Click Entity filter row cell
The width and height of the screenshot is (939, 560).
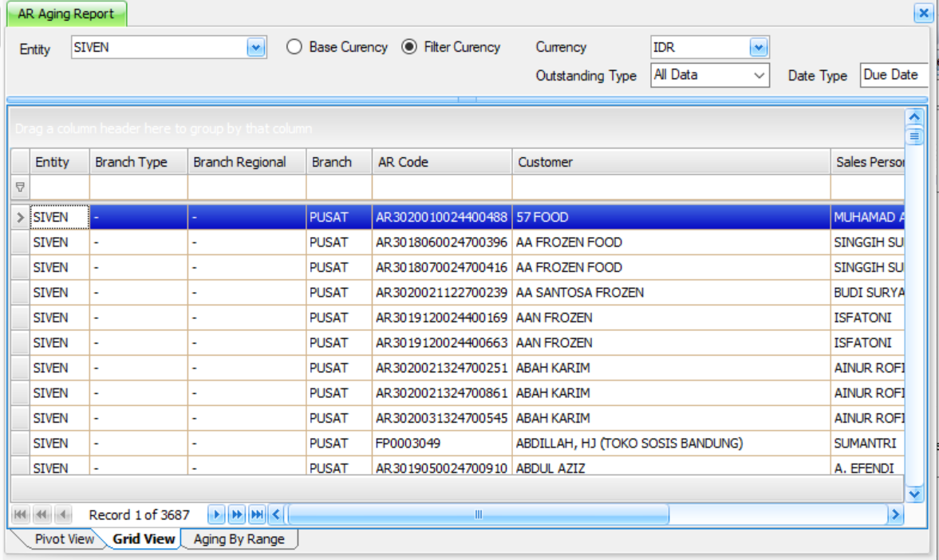[59, 187]
